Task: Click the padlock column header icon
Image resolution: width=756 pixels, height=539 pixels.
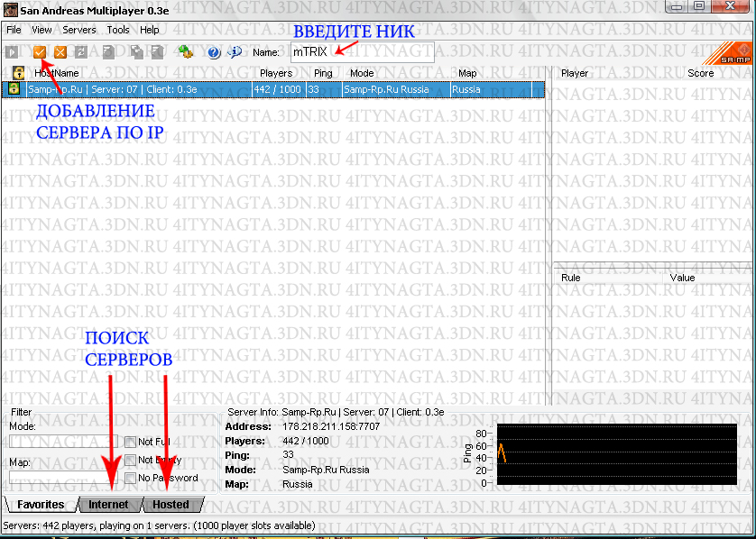Action: click(17, 73)
